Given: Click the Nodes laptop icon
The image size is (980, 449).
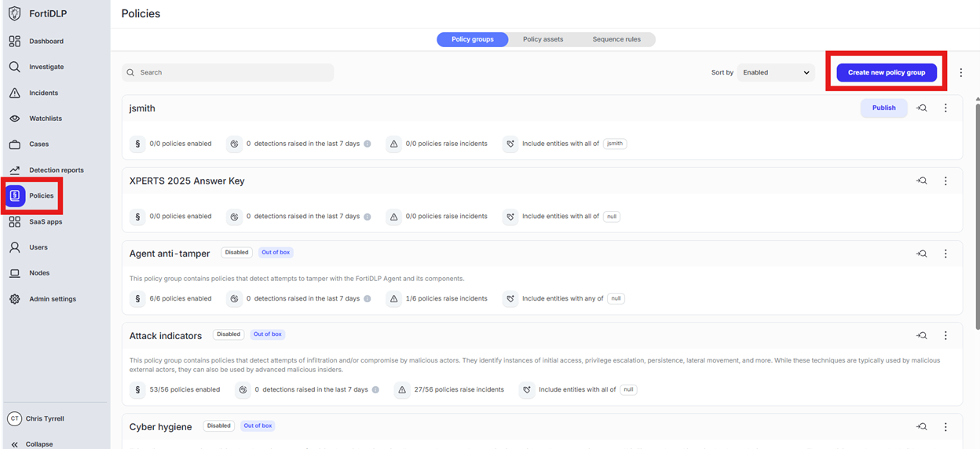Looking at the screenshot, I should click(14, 273).
